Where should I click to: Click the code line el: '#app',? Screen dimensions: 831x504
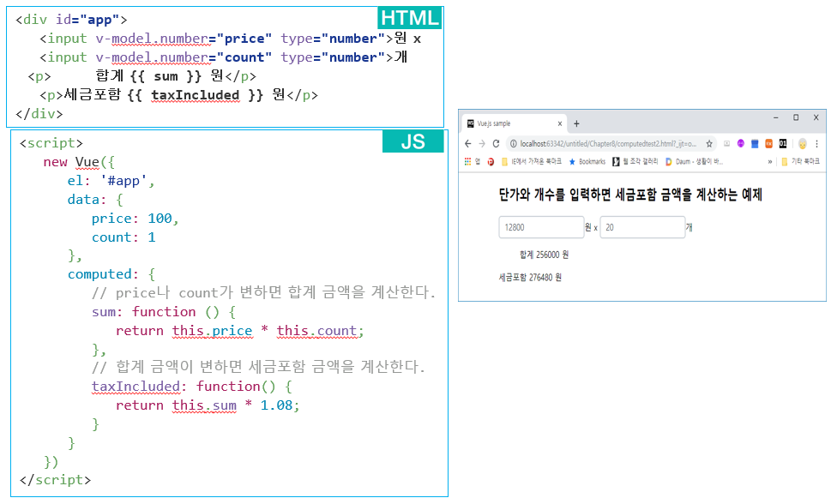pyautogui.click(x=111, y=181)
